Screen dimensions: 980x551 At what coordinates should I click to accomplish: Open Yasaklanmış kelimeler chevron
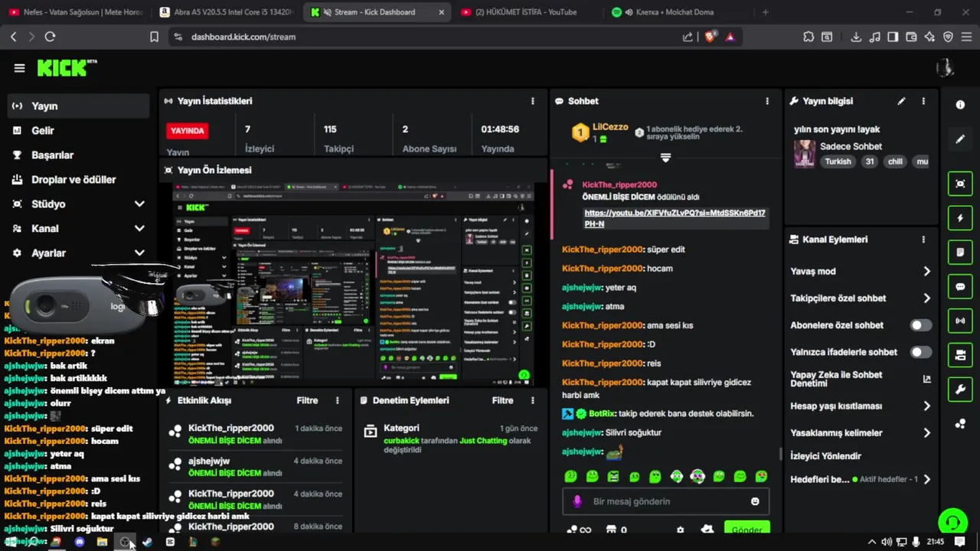pyautogui.click(x=926, y=433)
